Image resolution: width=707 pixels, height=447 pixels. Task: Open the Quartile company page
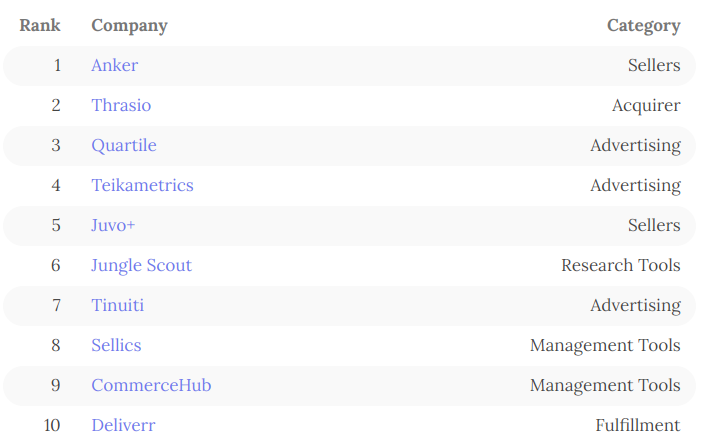pyautogui.click(x=123, y=146)
